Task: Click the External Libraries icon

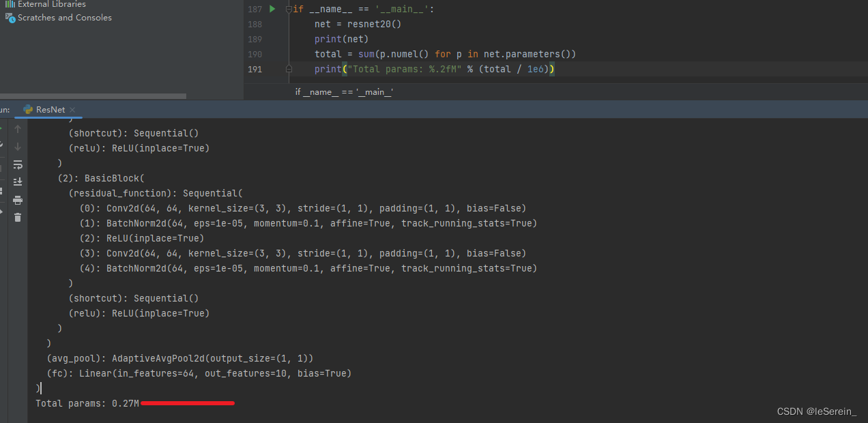Action: tap(10, 4)
